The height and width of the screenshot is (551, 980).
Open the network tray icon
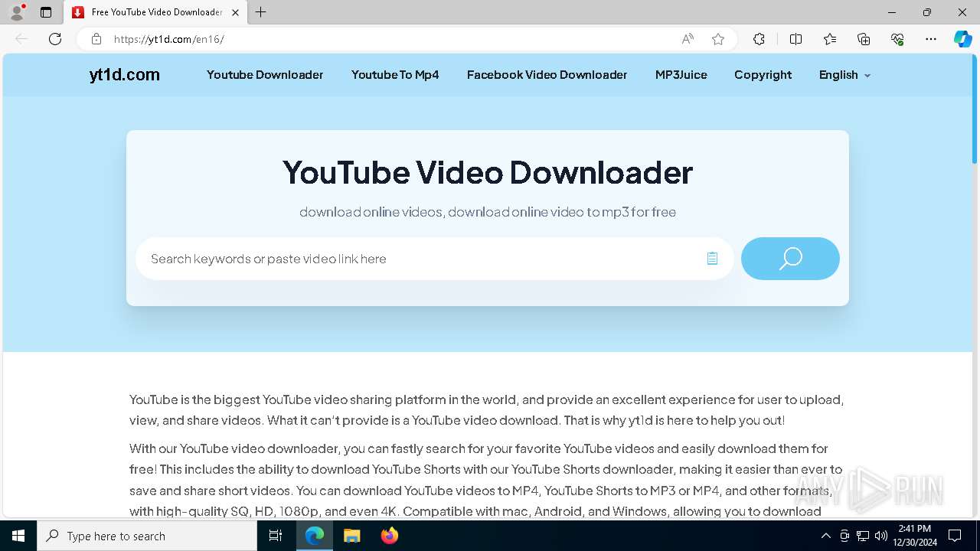863,536
